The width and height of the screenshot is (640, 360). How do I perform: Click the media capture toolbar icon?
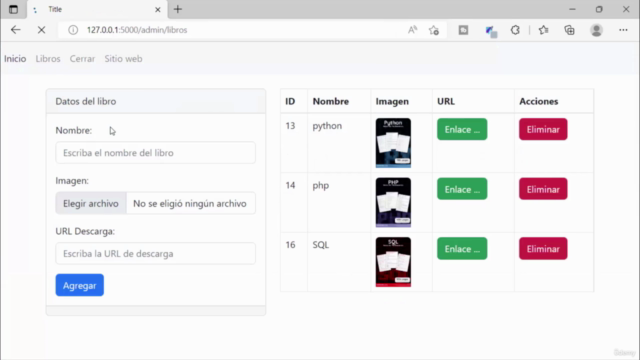point(463,30)
